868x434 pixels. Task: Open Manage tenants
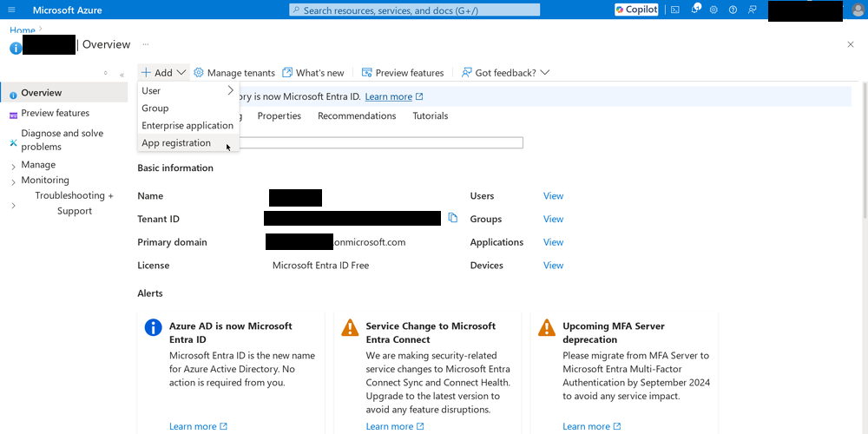point(233,73)
